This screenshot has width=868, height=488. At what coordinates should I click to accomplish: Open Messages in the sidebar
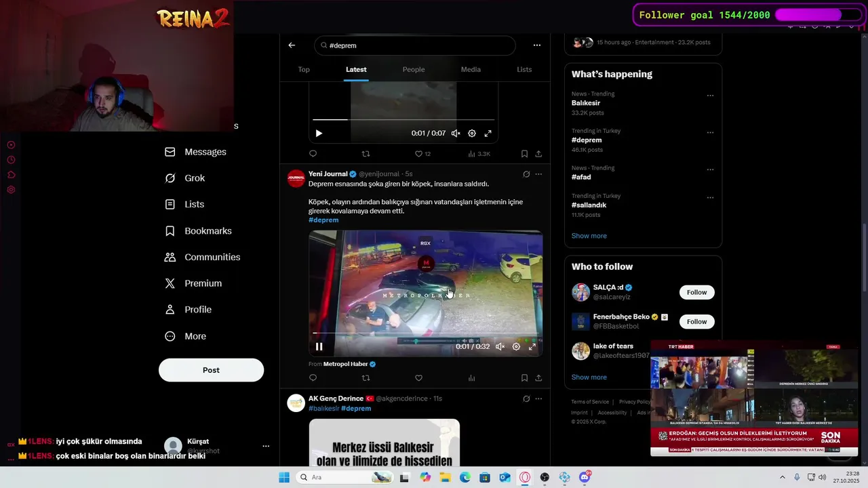pyautogui.click(x=196, y=152)
